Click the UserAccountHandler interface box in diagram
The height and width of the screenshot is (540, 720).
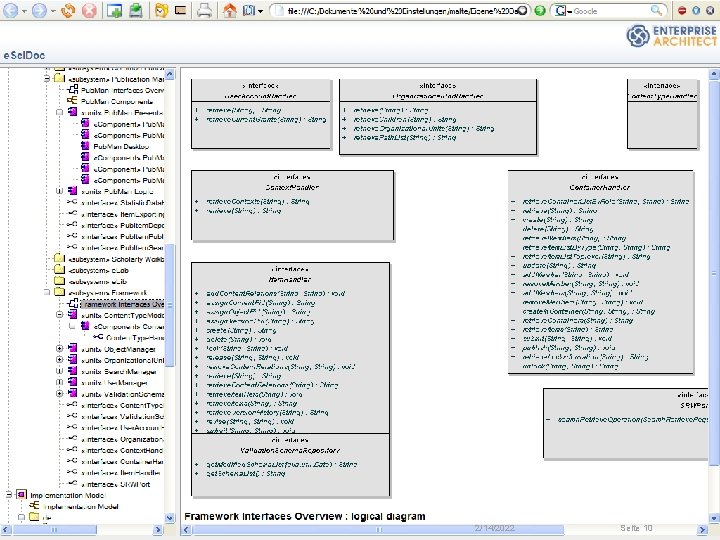261,114
